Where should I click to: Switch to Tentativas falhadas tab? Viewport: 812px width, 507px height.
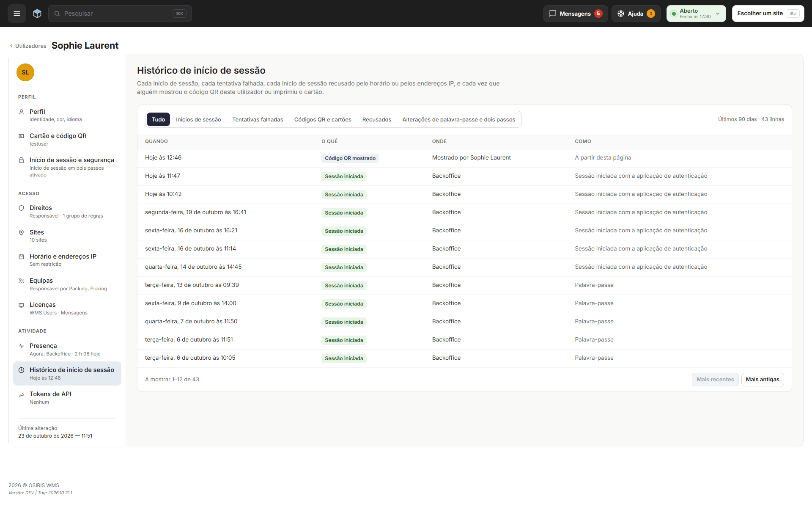(258, 119)
